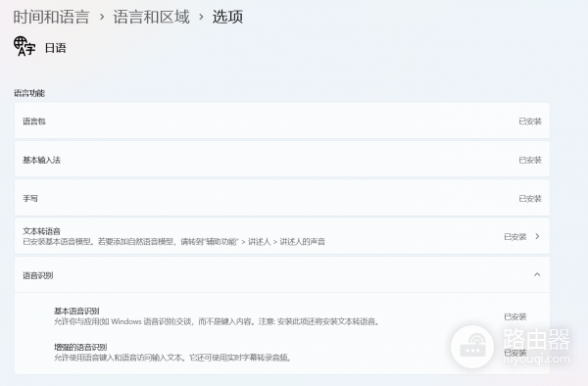
Task: Click 已安装 status in 基本输入法 row
Action: (530, 160)
